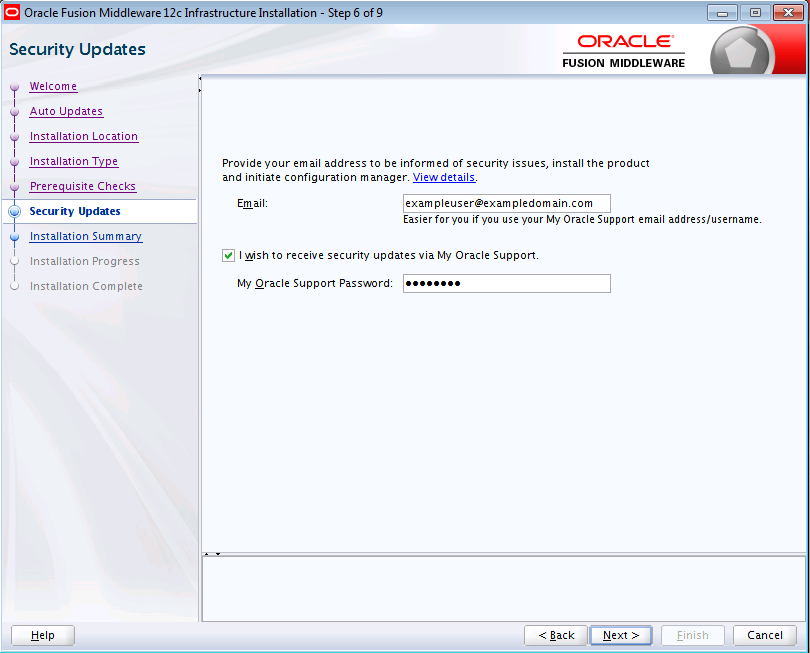
Task: Return to Installation Type step
Action: 74,161
